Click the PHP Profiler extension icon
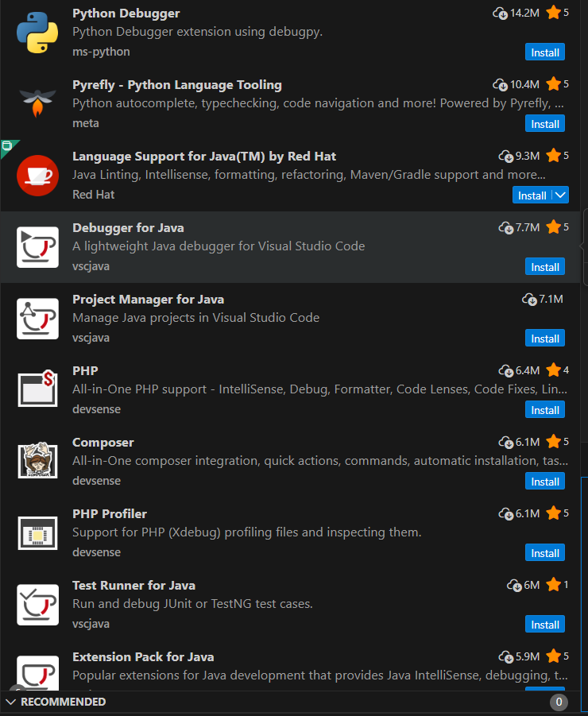Viewport: 588px width, 716px height. tap(37, 533)
